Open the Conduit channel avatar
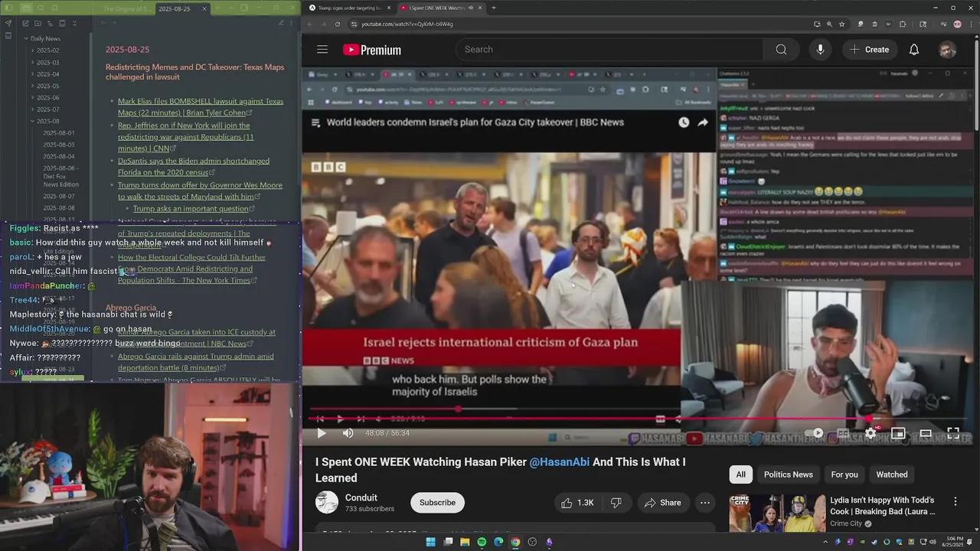980x551 pixels. pyautogui.click(x=327, y=502)
